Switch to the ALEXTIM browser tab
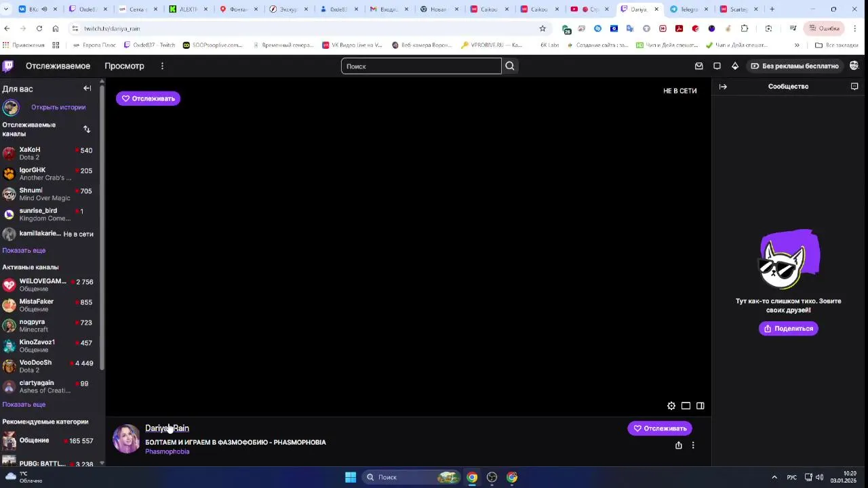This screenshot has width=868, height=488. click(x=188, y=9)
